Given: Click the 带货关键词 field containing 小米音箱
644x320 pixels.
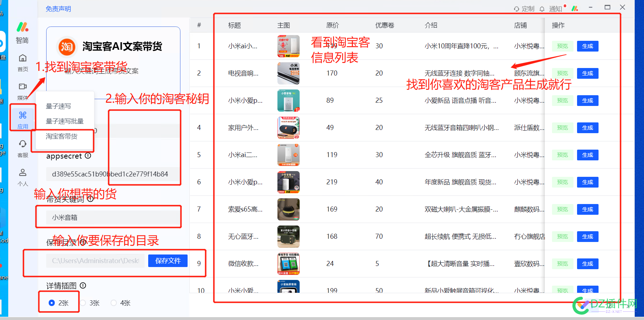Looking at the screenshot, I should [x=113, y=217].
